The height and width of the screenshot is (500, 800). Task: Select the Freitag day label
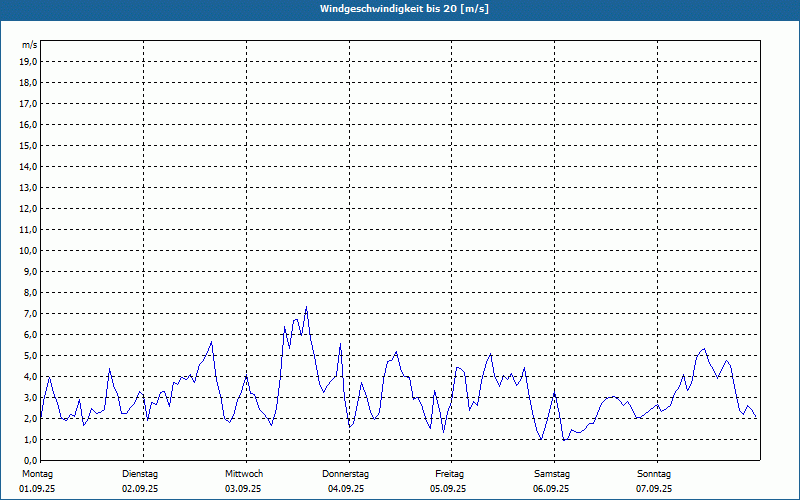pos(449,473)
